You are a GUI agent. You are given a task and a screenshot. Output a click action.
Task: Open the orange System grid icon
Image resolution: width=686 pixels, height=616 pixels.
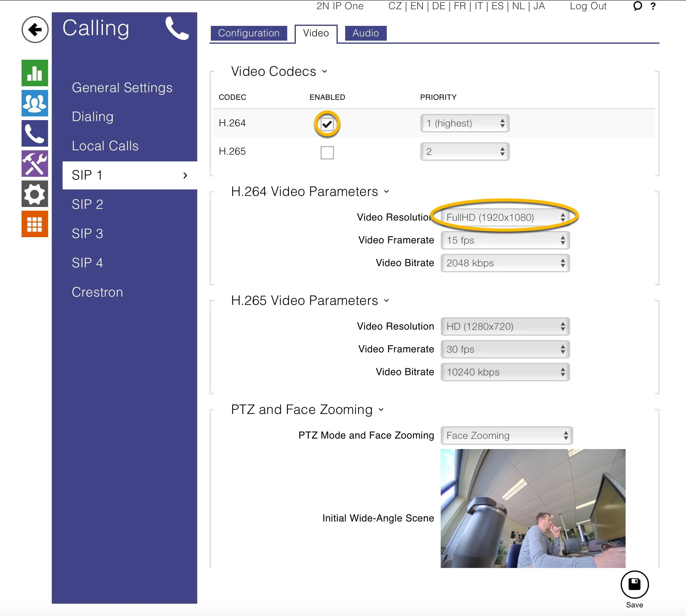(35, 224)
